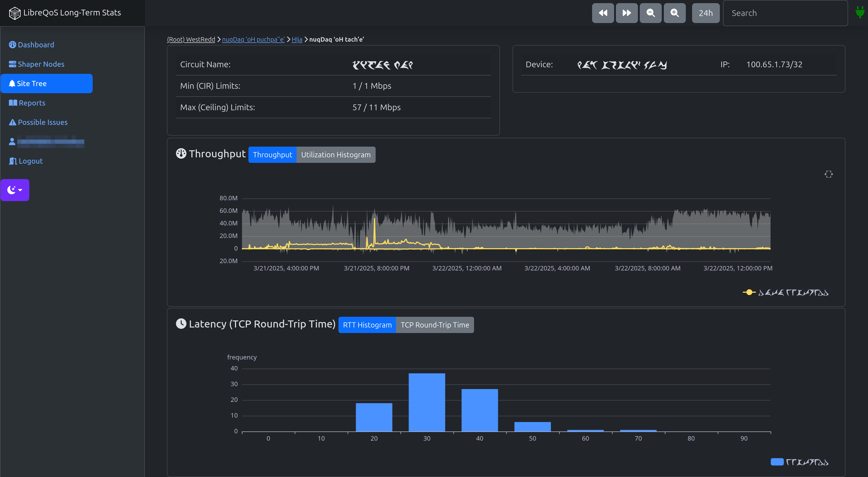Viewport: 868px width, 477px height.
Task: Click the fast-forward time-range button
Action: tap(626, 13)
